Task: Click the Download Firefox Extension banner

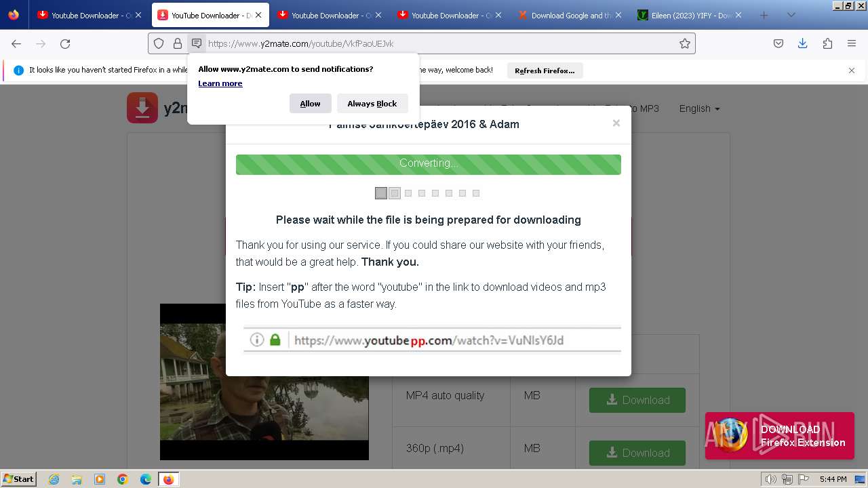Action: point(780,436)
